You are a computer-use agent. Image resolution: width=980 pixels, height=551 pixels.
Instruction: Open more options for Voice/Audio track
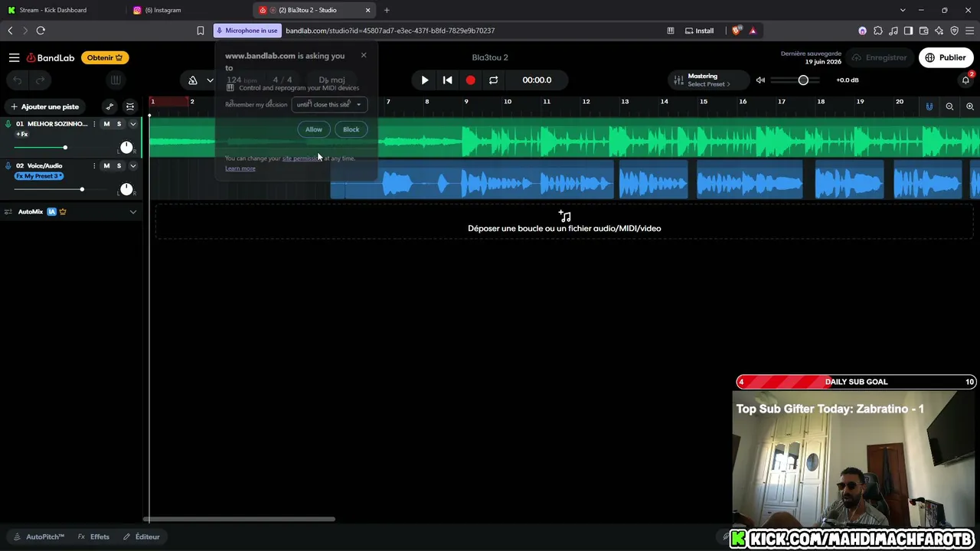(94, 165)
